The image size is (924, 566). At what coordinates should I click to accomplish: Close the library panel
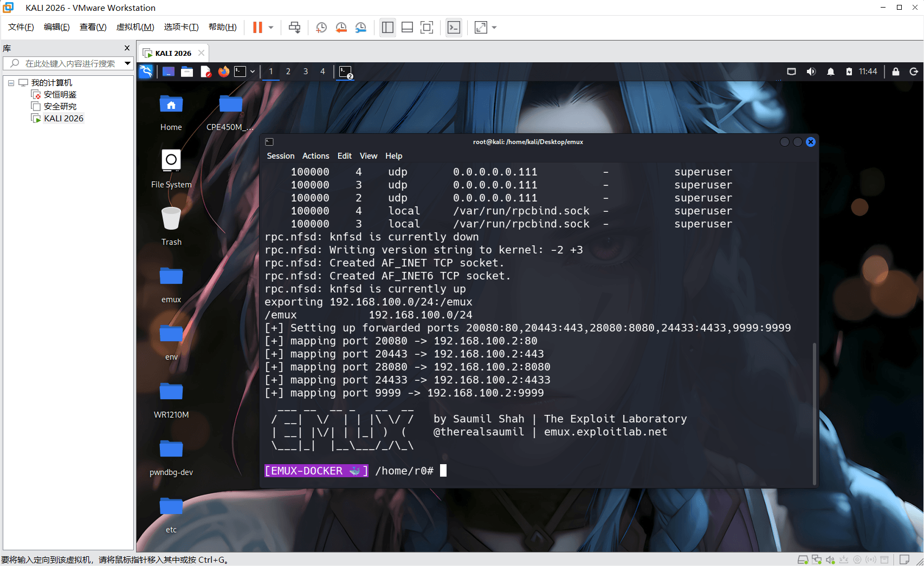coord(127,48)
